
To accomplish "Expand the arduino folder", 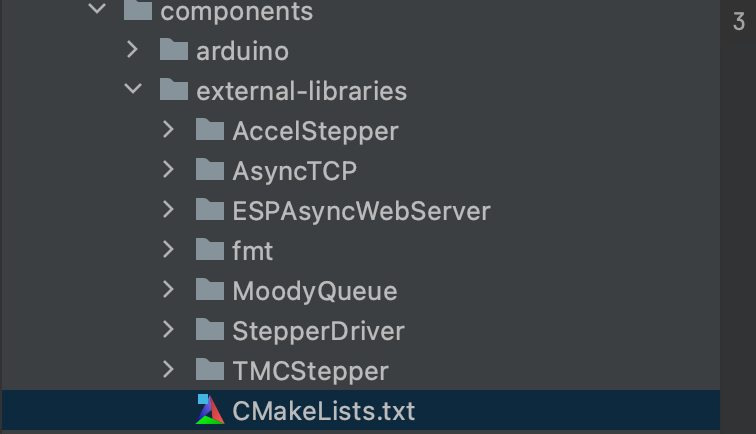I will tap(132, 49).
